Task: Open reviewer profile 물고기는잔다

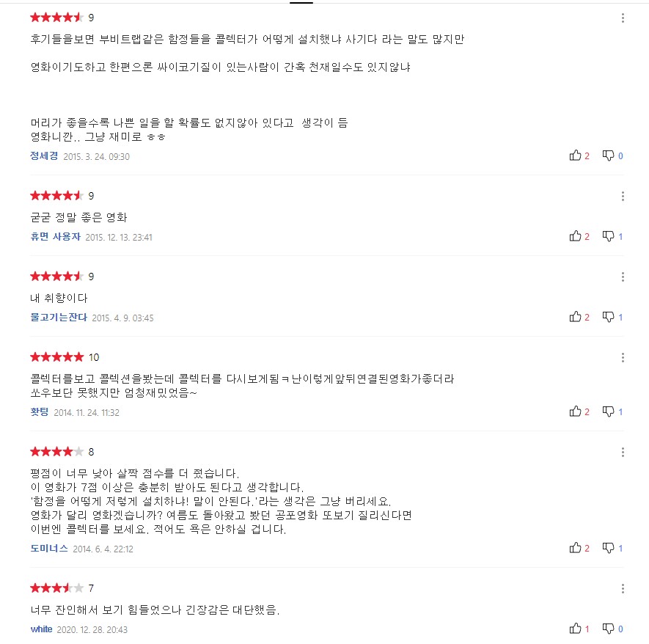Action: click(x=59, y=318)
